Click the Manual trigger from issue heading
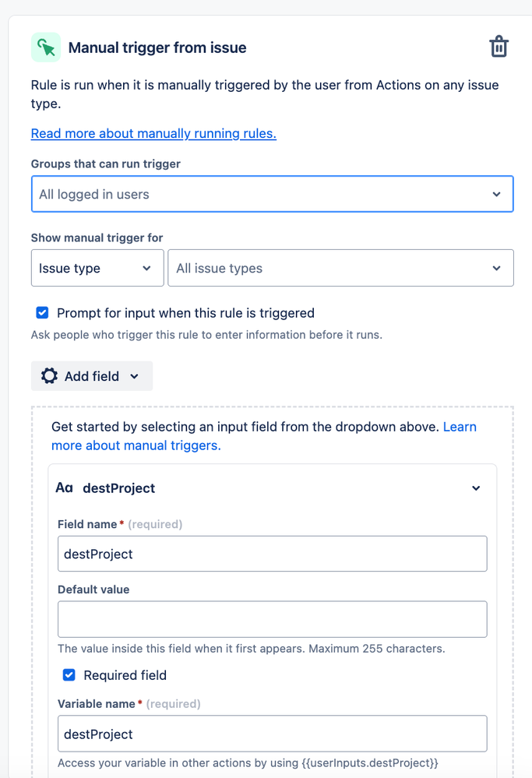The image size is (532, 778). tap(157, 48)
